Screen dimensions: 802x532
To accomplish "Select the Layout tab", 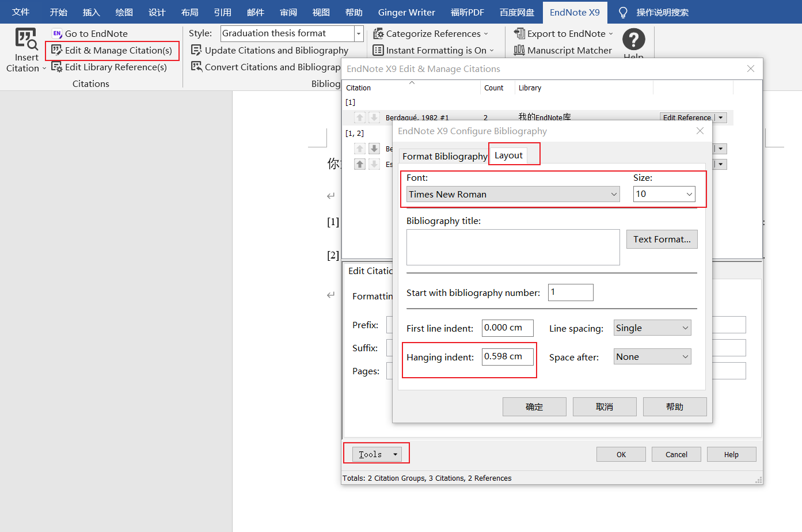I will (x=508, y=155).
